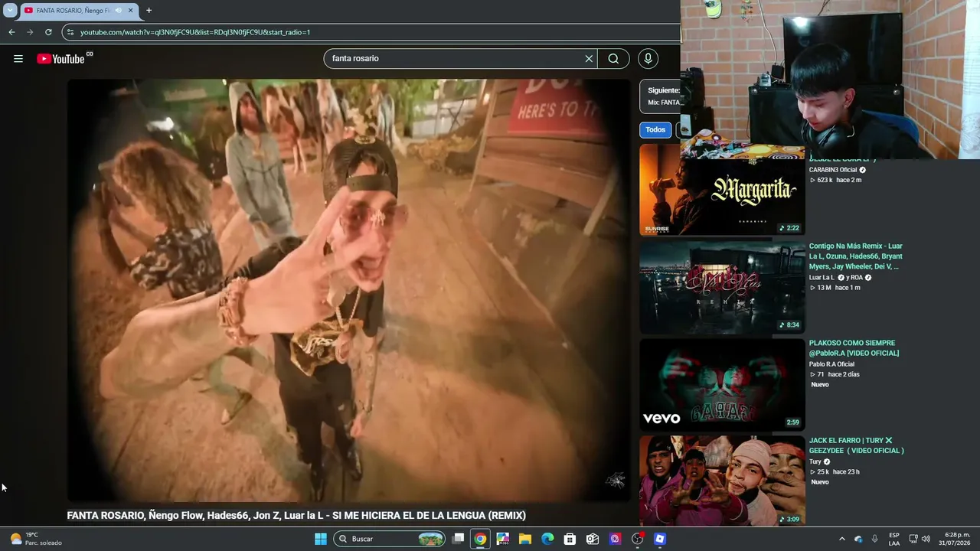Open the JACK EL FARRO video title
This screenshot has height=551, width=980.
pyautogui.click(x=857, y=445)
